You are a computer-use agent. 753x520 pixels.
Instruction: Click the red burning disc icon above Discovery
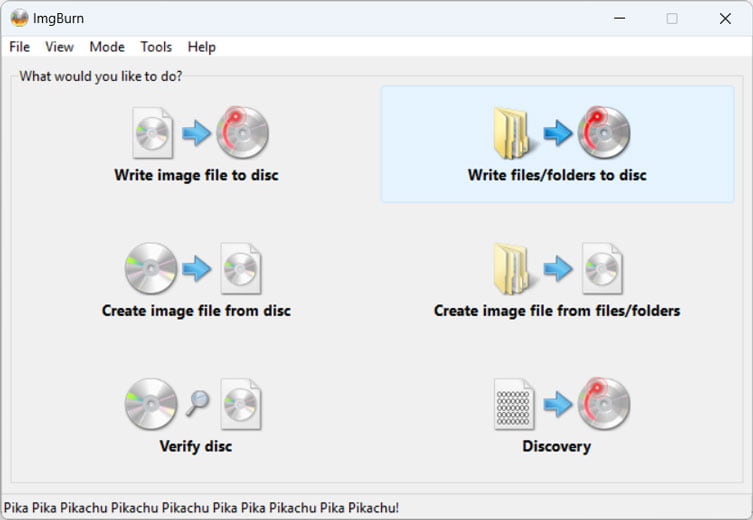coord(603,403)
